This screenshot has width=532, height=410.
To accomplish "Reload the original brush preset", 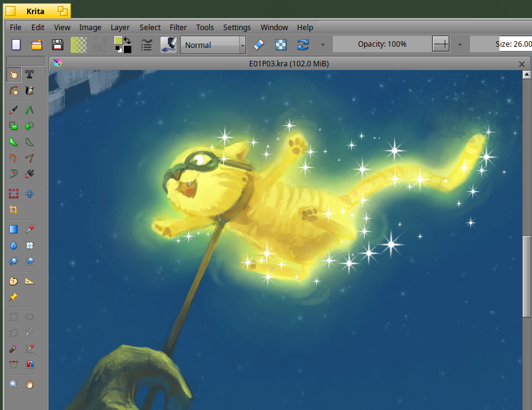I will click(x=303, y=45).
